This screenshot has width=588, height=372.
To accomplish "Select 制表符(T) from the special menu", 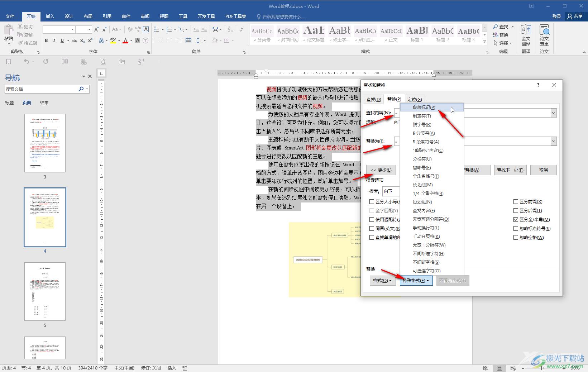I will click(432, 116).
